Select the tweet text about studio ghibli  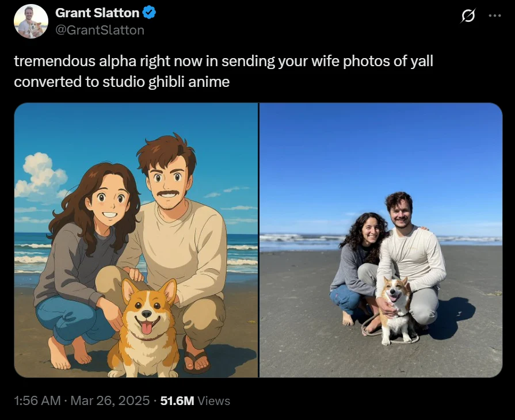(x=223, y=71)
